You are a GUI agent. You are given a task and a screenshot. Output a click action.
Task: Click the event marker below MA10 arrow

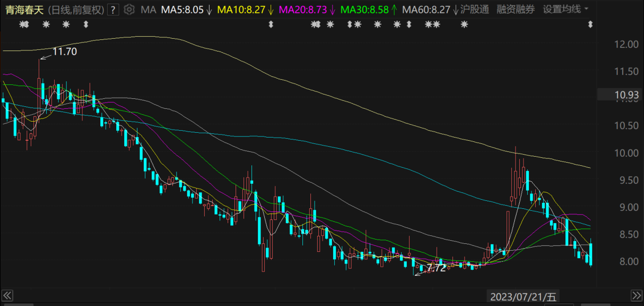271,24
